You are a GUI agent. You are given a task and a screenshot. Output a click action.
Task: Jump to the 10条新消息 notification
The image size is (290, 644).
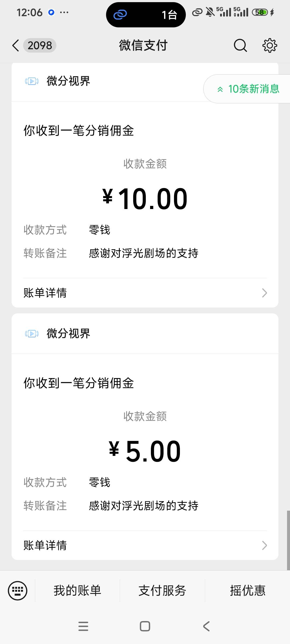click(x=248, y=89)
